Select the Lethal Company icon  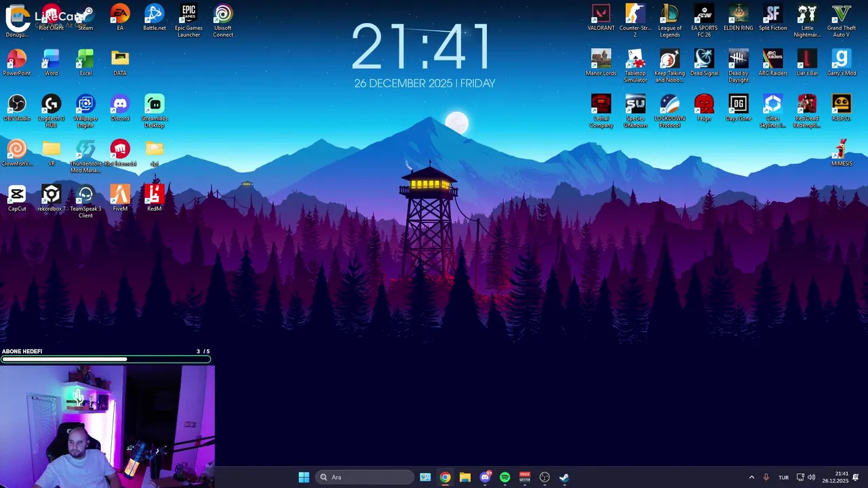coord(601,112)
